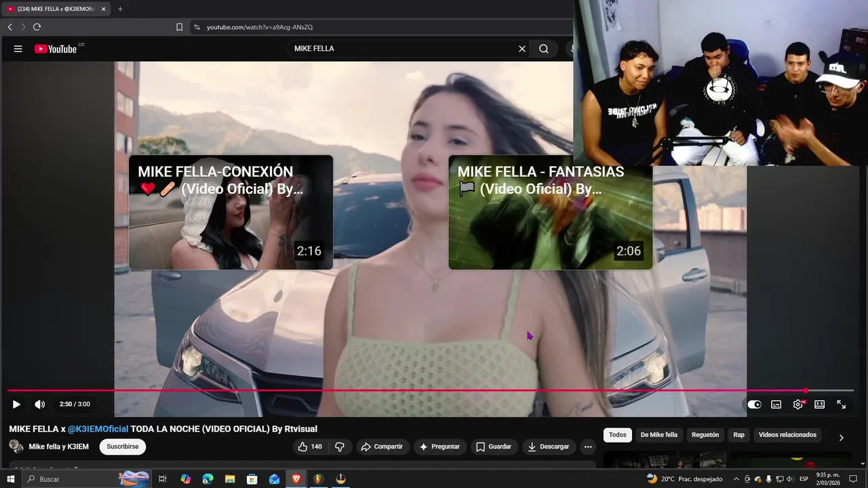View site info icon beside the URL

(197, 27)
